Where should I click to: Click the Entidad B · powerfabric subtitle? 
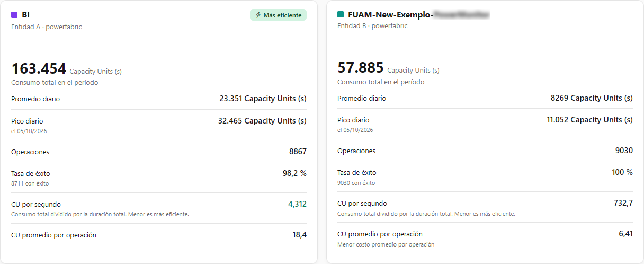(x=373, y=26)
